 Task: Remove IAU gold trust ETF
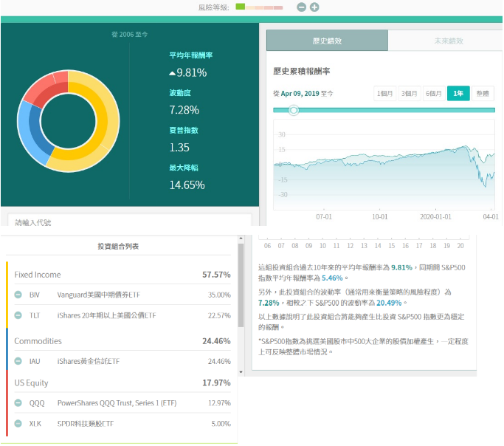pos(18,362)
